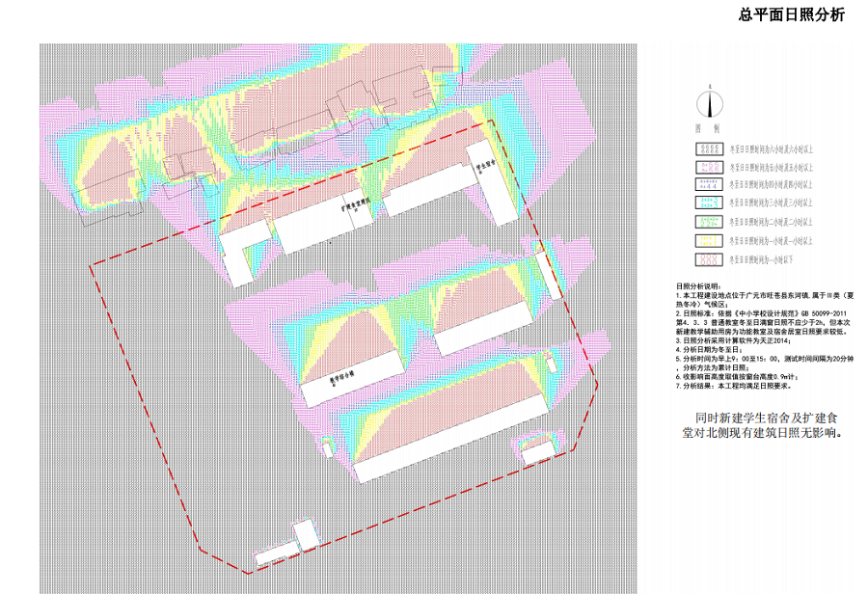Click the 总平面日照分析 drawing title
Viewport: 868px width, 594px height.
[x=791, y=14]
